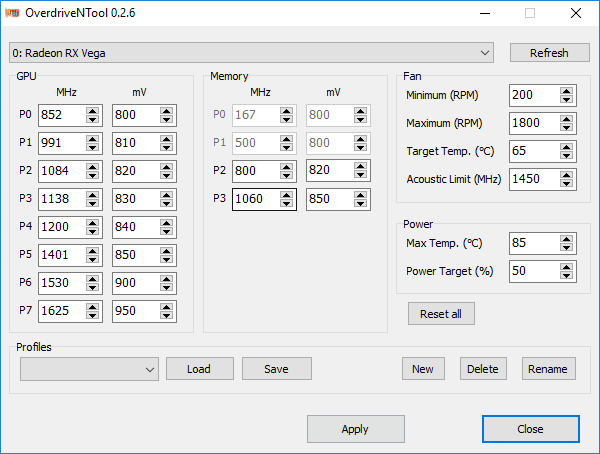Increase Max Temp with the up arrow

coord(567,238)
